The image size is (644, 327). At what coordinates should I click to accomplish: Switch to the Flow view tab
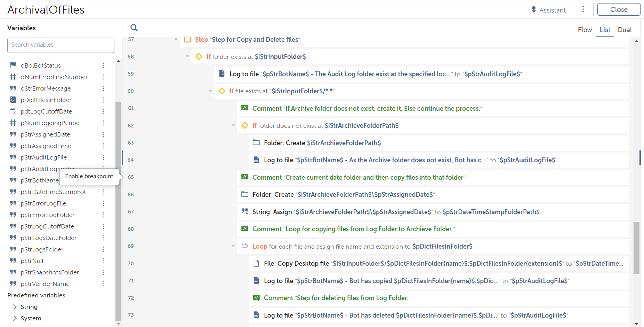point(585,30)
